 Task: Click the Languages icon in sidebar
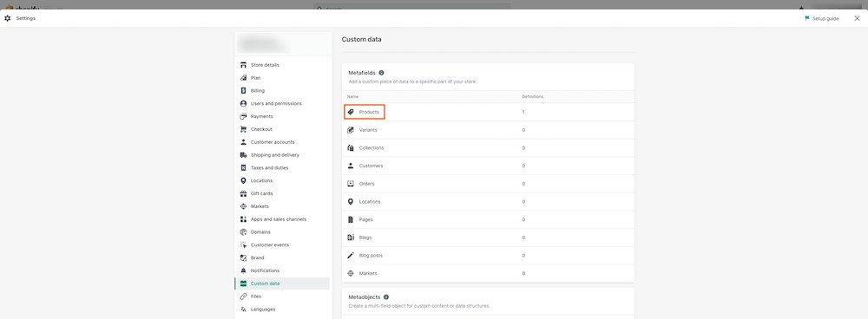pyautogui.click(x=244, y=309)
